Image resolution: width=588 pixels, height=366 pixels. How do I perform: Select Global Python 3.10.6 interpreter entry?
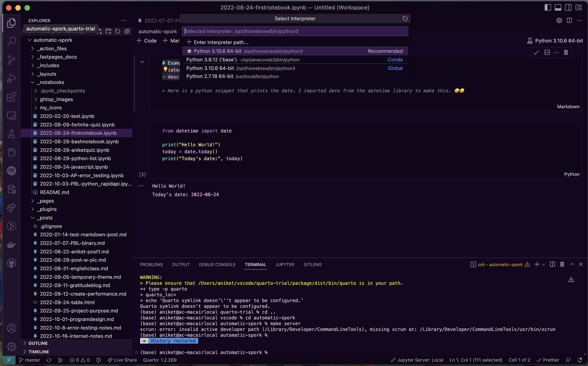point(295,68)
